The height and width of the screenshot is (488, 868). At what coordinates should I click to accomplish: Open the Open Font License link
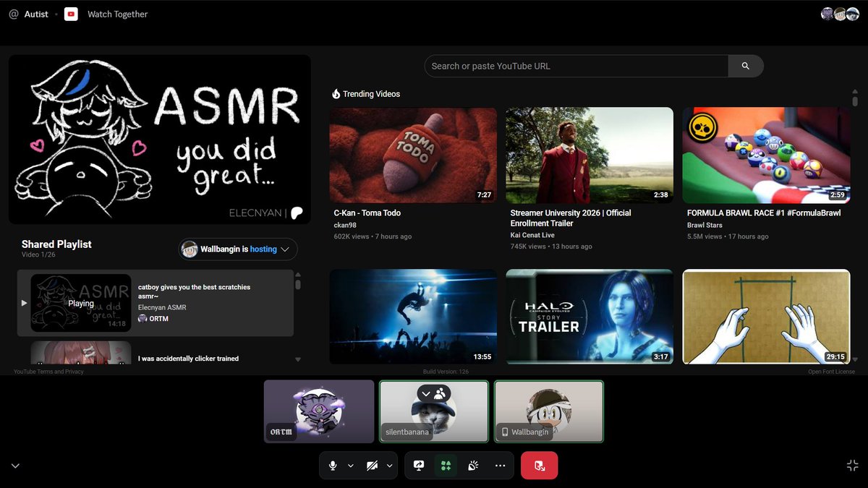click(x=831, y=372)
